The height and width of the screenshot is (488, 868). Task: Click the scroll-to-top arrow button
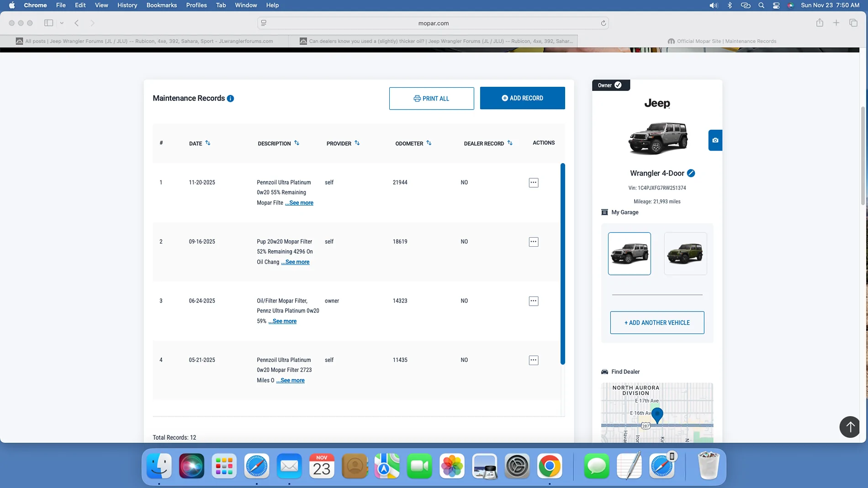849,427
